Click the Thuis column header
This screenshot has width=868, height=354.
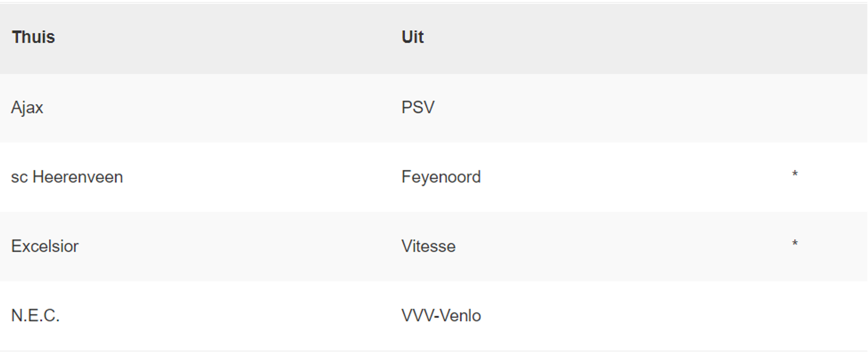33,37
